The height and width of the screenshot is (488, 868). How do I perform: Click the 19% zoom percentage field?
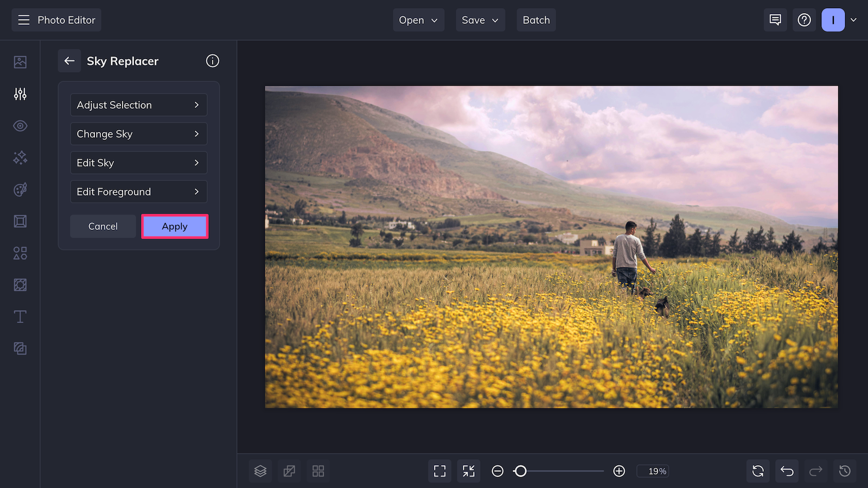tap(653, 471)
